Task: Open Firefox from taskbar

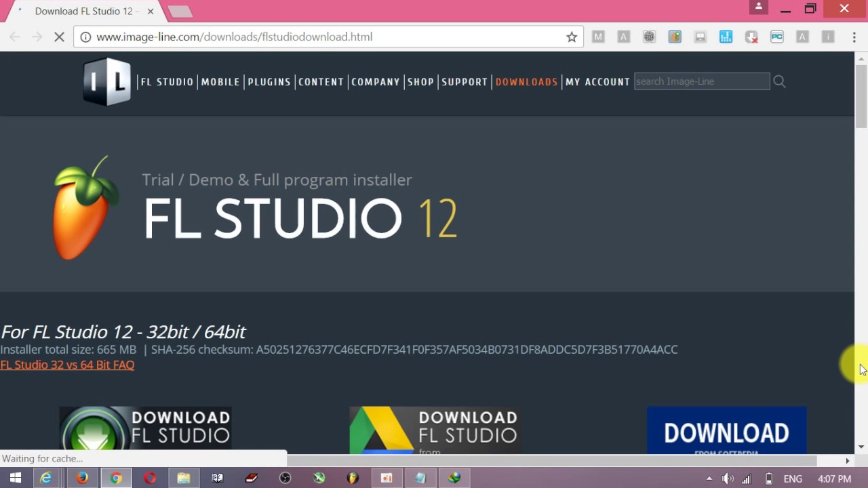Action: pyautogui.click(x=82, y=478)
